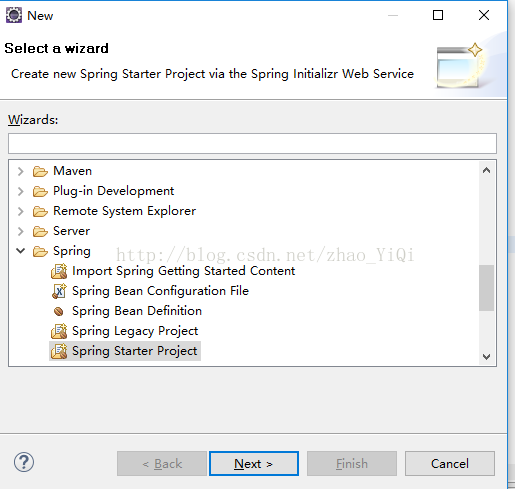Click the Cancel button
The height and width of the screenshot is (489, 515).
pos(450,464)
